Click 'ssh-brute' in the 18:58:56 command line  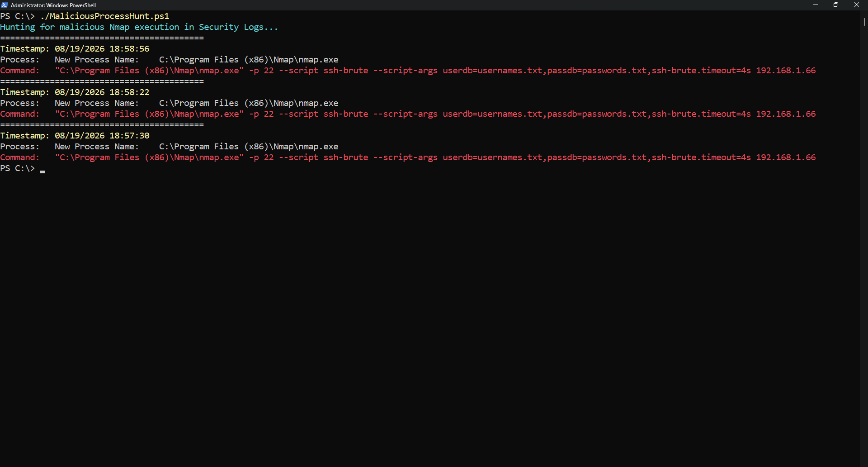346,71
